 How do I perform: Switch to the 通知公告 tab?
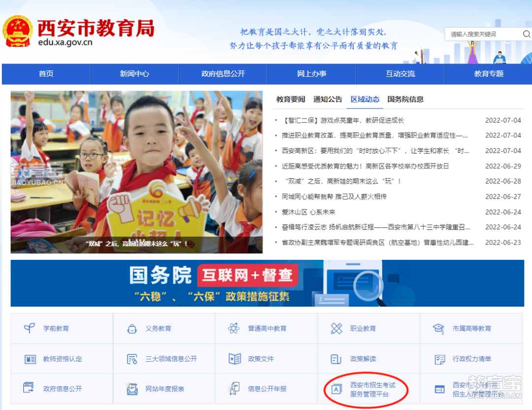328,99
